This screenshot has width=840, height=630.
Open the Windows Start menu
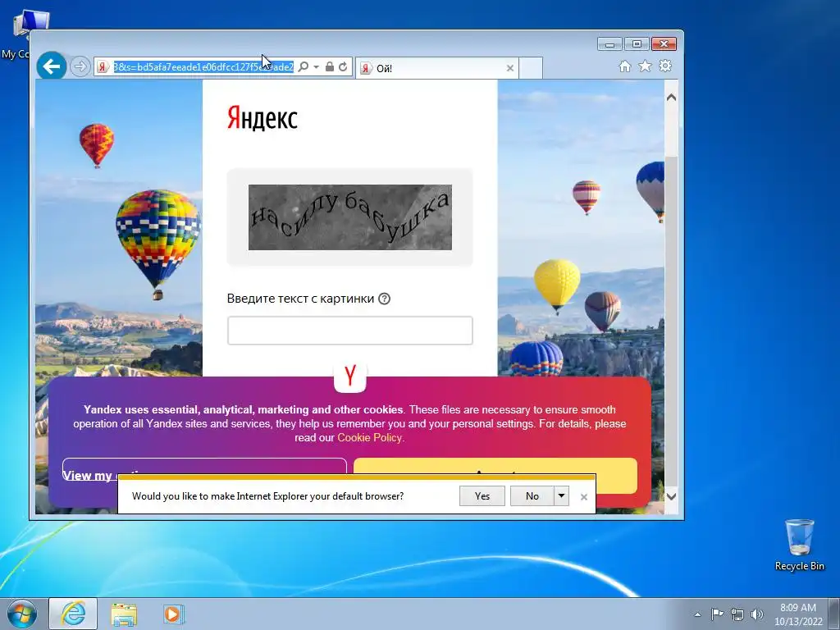(22, 614)
